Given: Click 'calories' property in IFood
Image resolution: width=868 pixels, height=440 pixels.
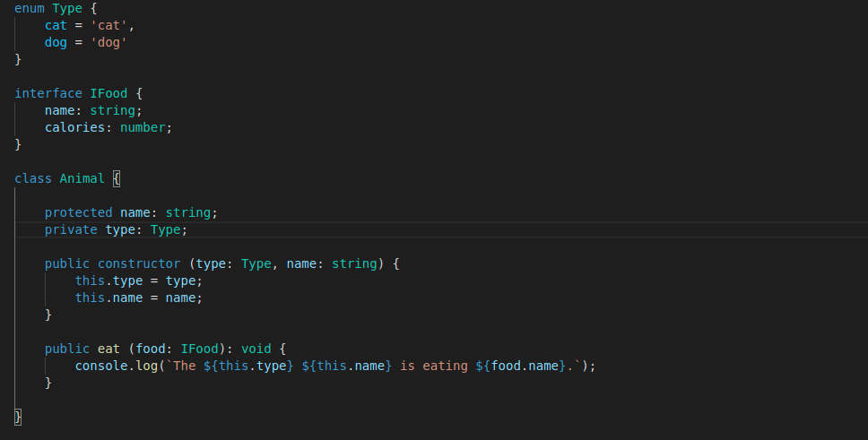Looking at the screenshot, I should click(74, 127).
